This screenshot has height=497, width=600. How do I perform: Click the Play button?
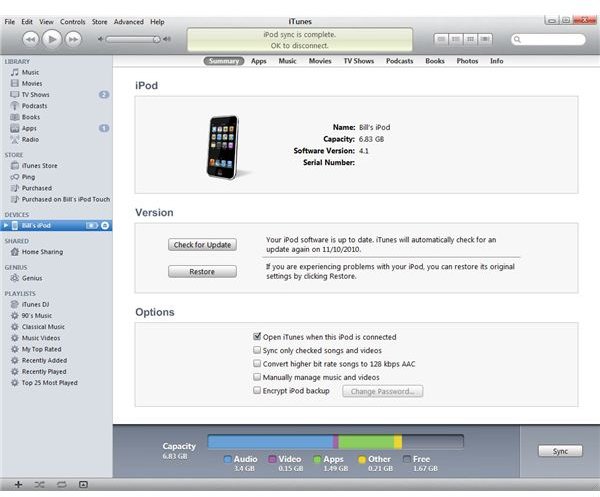click(52, 39)
